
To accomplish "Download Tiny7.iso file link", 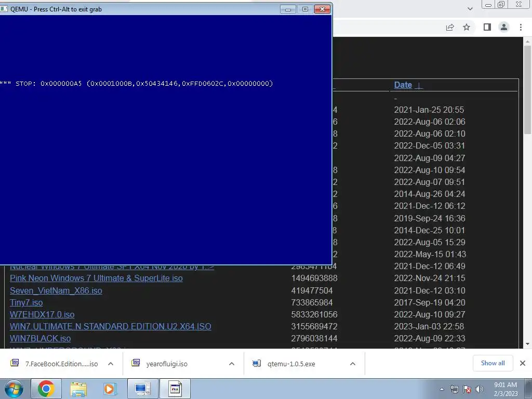I will tap(26, 303).
